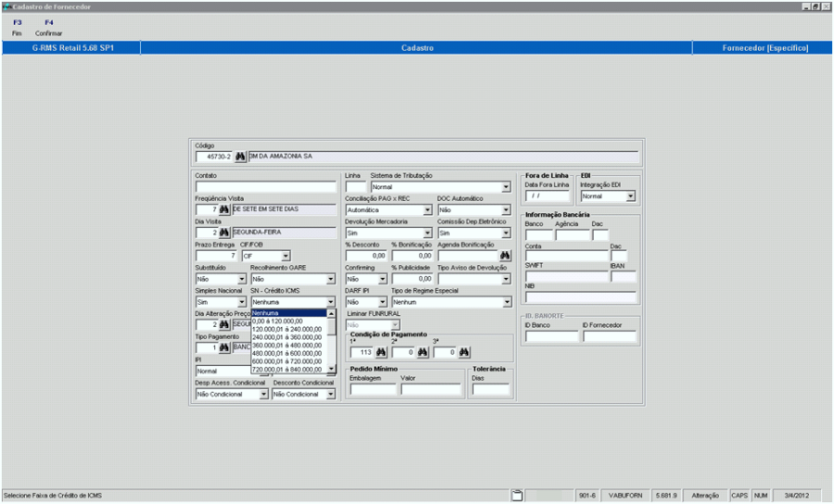Expand Integração EDI dropdown
The width and height of the screenshot is (834, 504).
(x=630, y=196)
